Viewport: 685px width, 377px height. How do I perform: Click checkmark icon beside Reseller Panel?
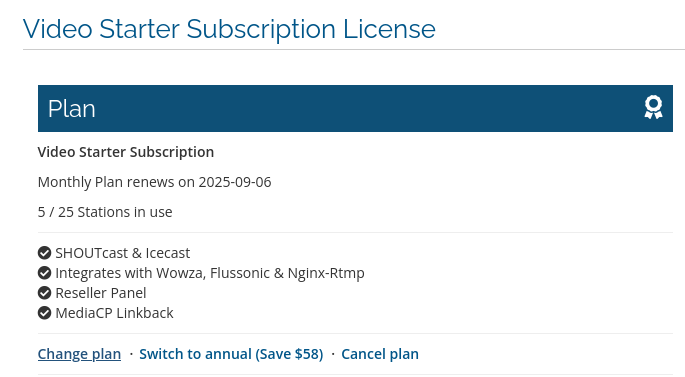point(44,293)
